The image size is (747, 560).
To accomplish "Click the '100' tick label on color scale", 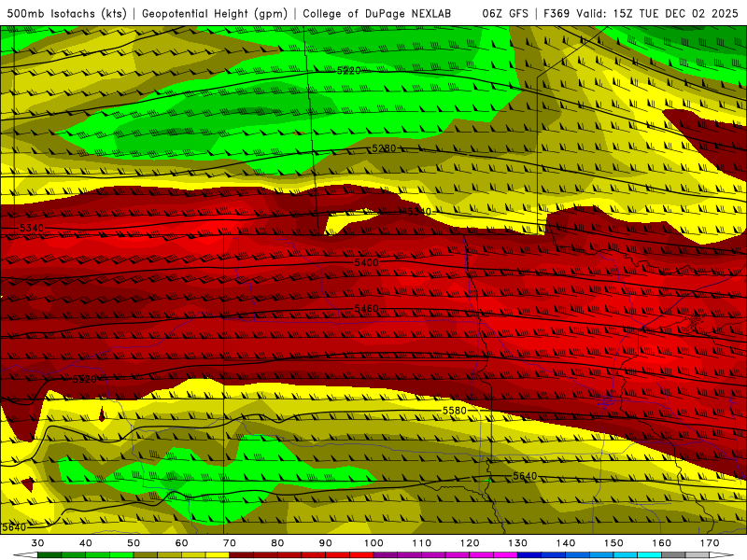I will (373, 543).
